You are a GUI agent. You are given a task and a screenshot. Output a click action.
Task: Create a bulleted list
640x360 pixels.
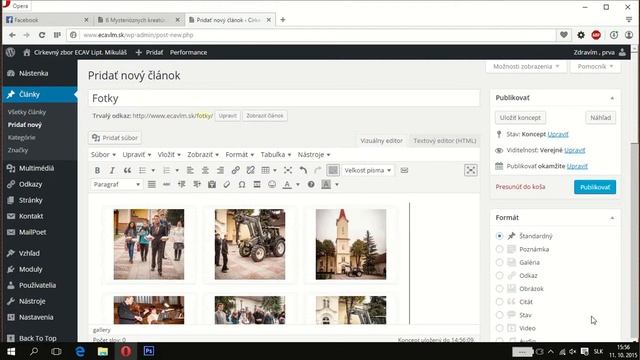pos(142,170)
